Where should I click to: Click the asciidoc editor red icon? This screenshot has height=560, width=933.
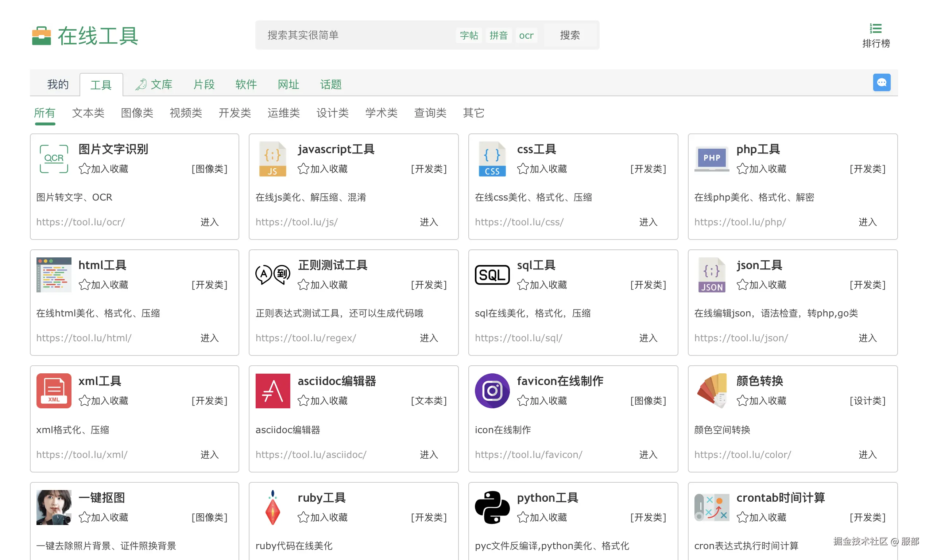(x=272, y=390)
